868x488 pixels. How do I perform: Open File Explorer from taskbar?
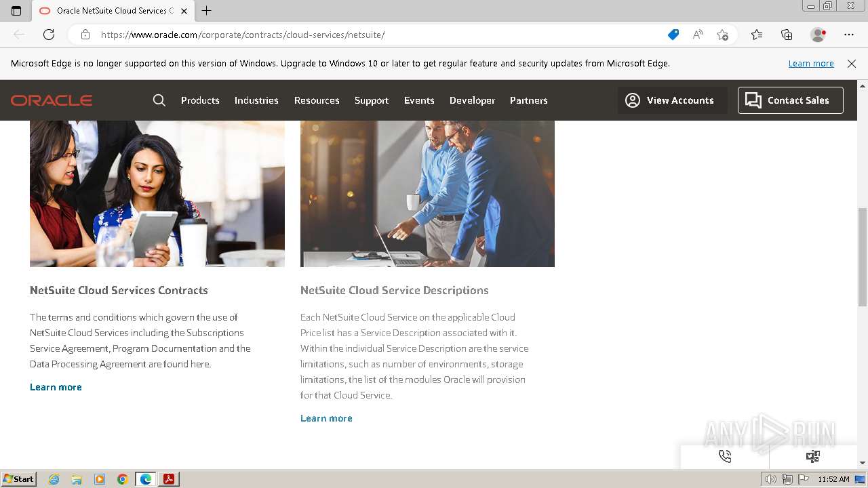click(77, 479)
